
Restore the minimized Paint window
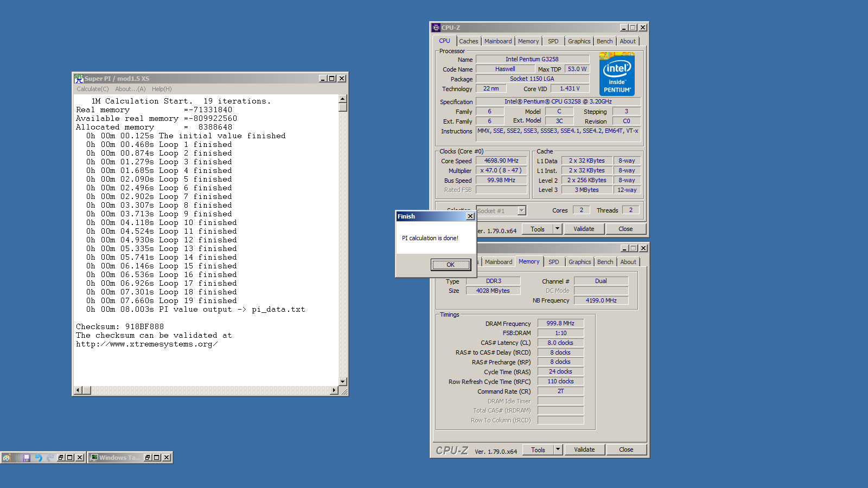61,458
